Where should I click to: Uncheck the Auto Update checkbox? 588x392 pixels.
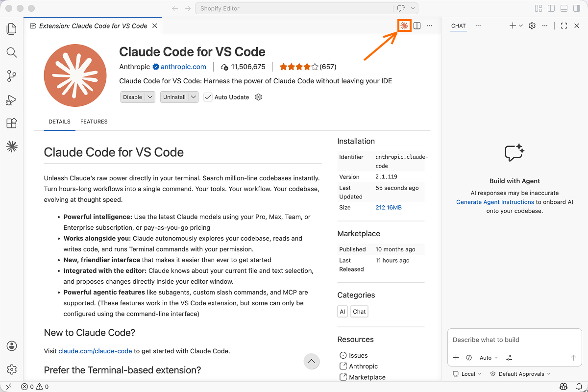(208, 97)
